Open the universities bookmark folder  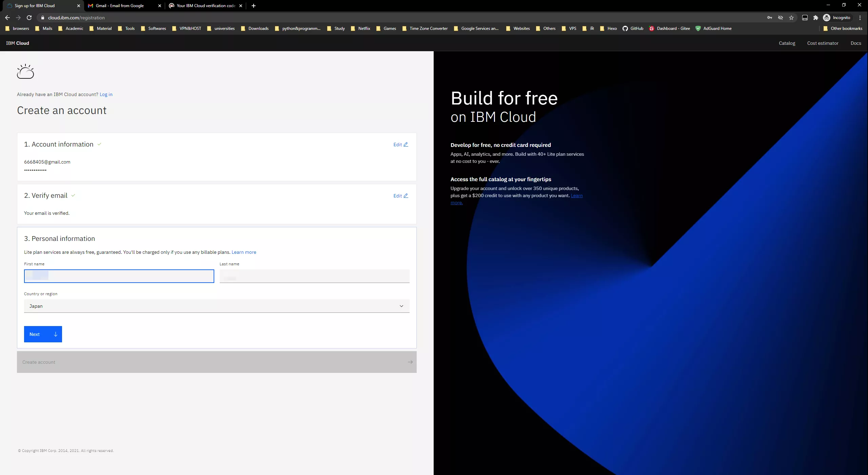click(221, 28)
